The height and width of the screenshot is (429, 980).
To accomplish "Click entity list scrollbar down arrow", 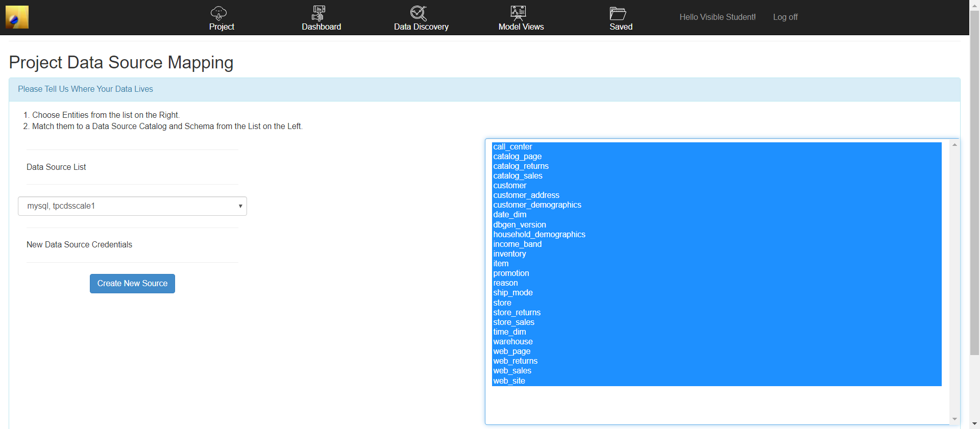I will tap(954, 419).
